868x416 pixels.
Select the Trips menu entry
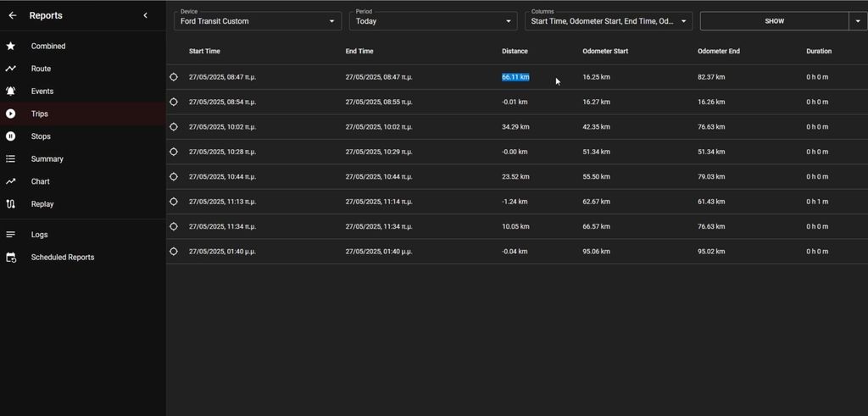pyautogui.click(x=40, y=114)
